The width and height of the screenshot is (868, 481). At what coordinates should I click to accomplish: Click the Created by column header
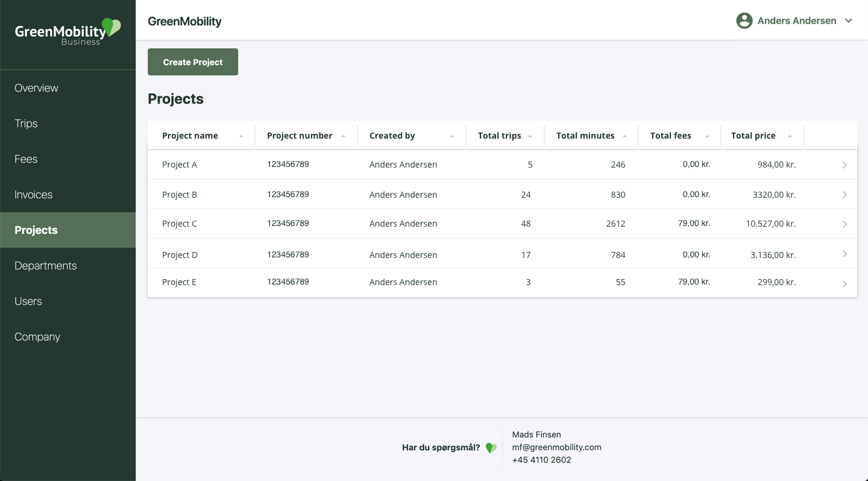[392, 136]
